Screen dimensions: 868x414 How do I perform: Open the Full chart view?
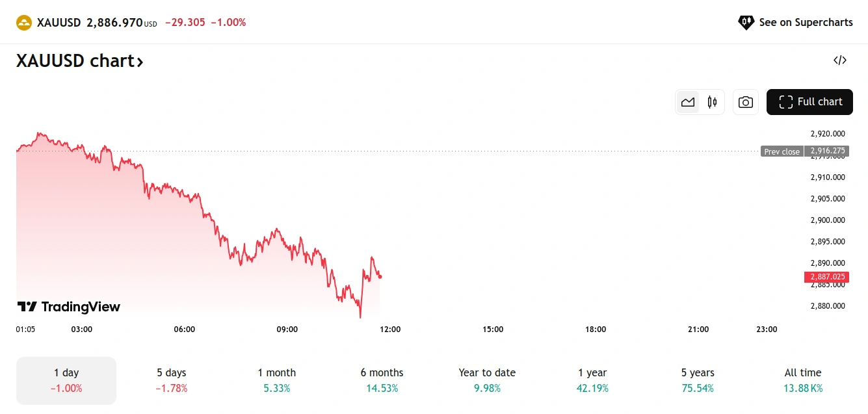coord(809,102)
